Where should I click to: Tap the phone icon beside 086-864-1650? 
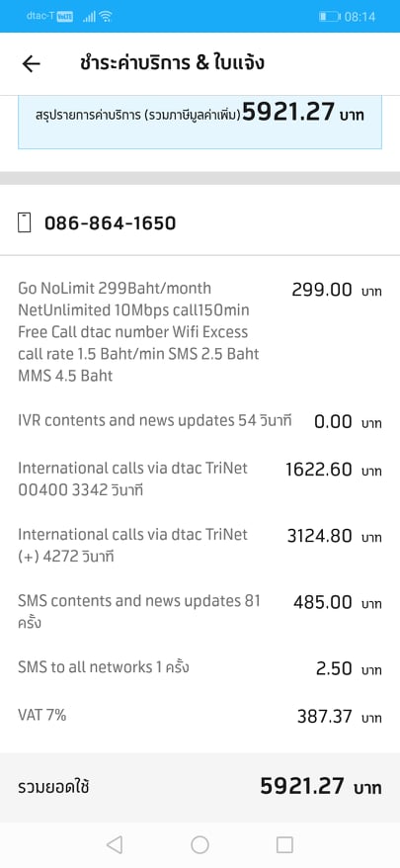pos(25,223)
